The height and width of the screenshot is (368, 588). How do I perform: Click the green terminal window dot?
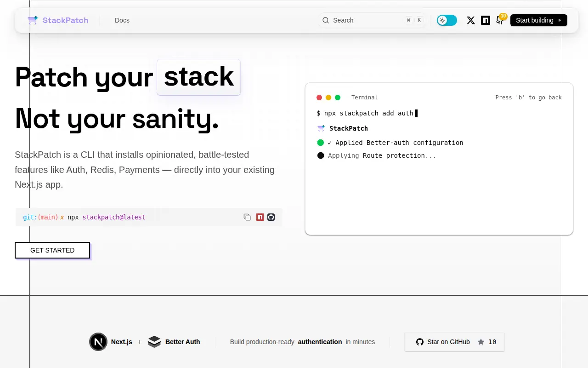tap(338, 98)
